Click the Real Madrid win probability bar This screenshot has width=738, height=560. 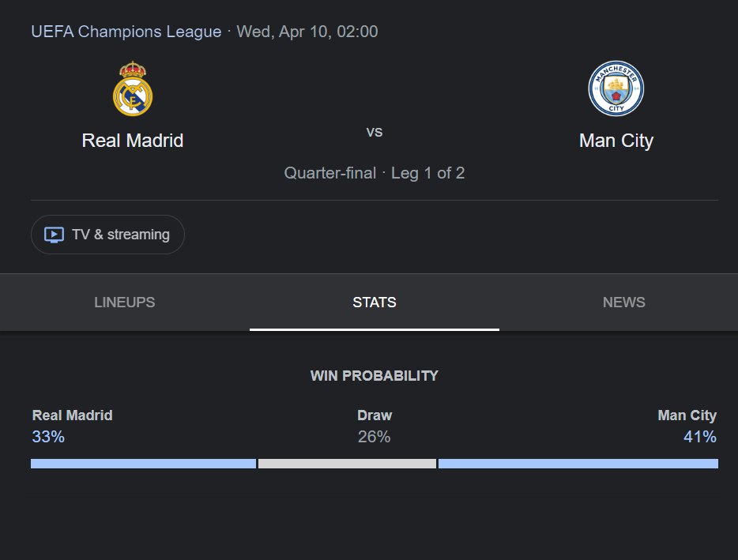(144, 464)
